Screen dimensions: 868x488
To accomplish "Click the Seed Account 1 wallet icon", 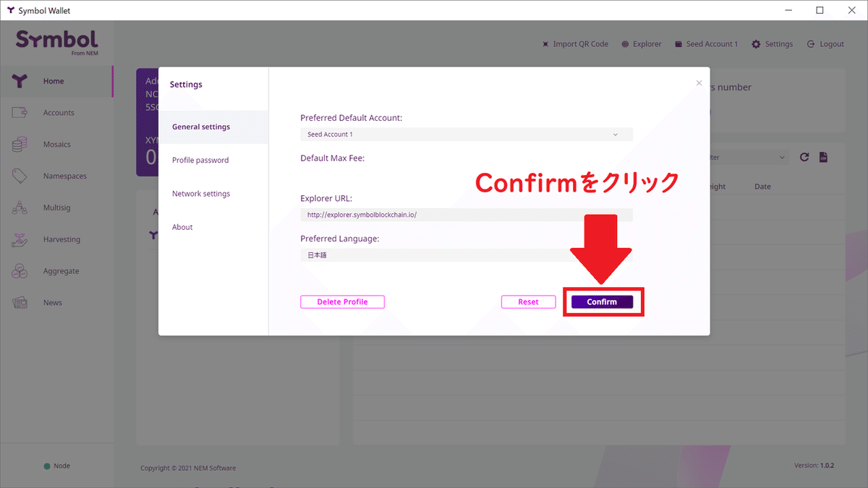I will tap(678, 44).
